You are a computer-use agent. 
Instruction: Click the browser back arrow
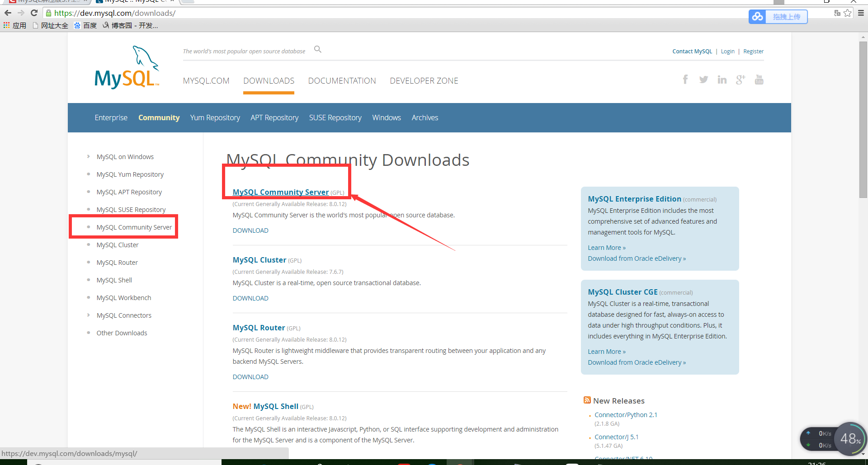tap(8, 13)
